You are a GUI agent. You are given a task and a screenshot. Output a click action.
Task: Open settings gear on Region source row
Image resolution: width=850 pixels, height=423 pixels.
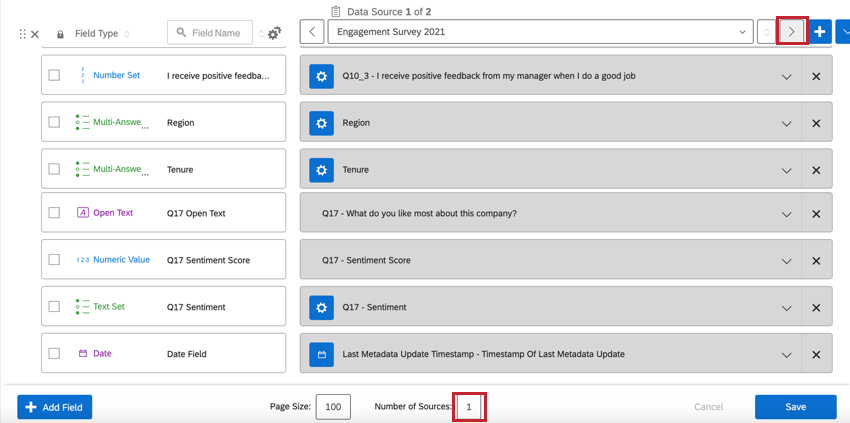[321, 123]
